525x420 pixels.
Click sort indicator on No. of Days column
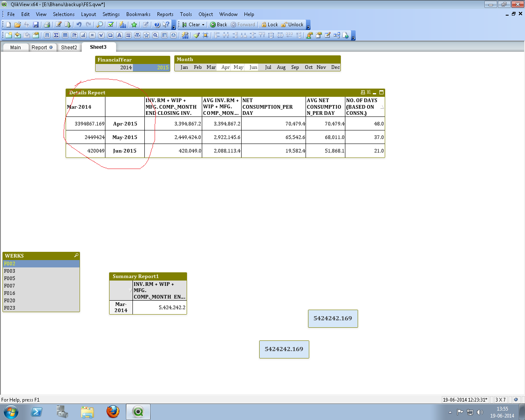pyautogui.click(x=382, y=107)
